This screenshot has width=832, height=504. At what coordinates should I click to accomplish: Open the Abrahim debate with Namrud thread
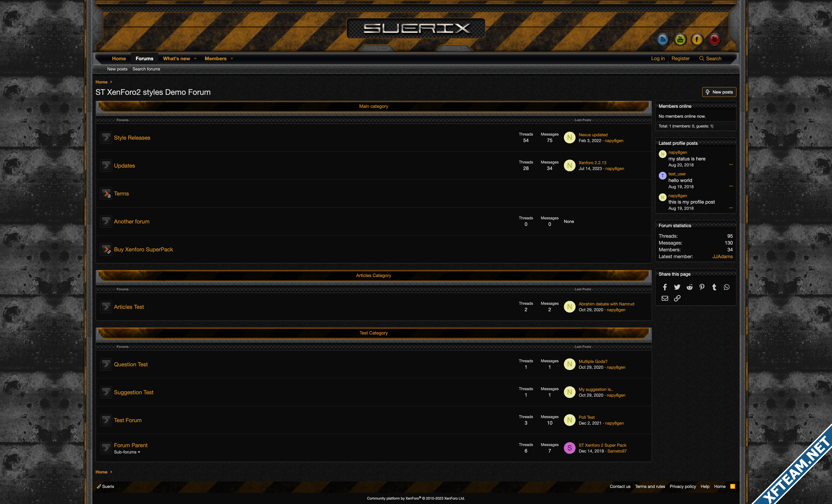point(606,304)
